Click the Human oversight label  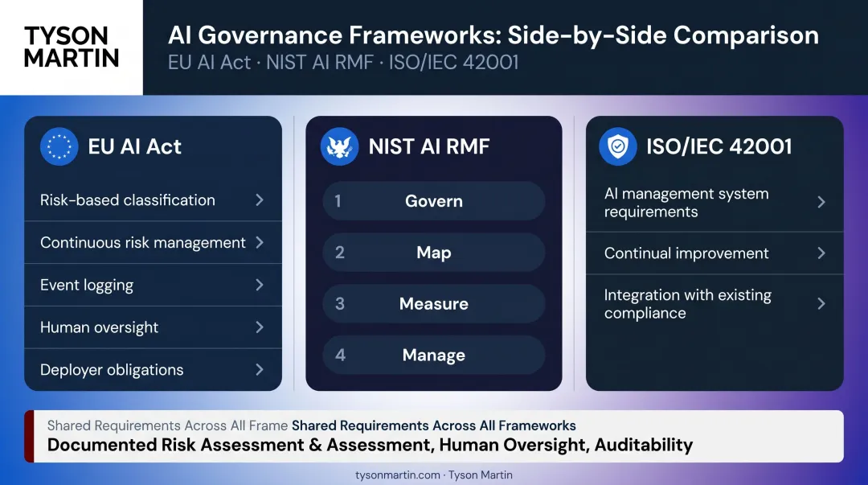(x=99, y=327)
